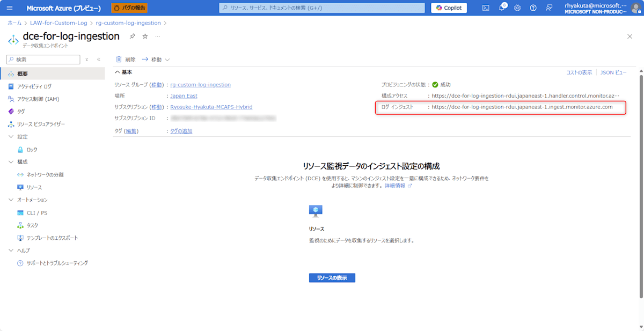Open rg-custom-log-ingestion resource group link
This screenshot has height=331, width=644.
pyautogui.click(x=201, y=85)
